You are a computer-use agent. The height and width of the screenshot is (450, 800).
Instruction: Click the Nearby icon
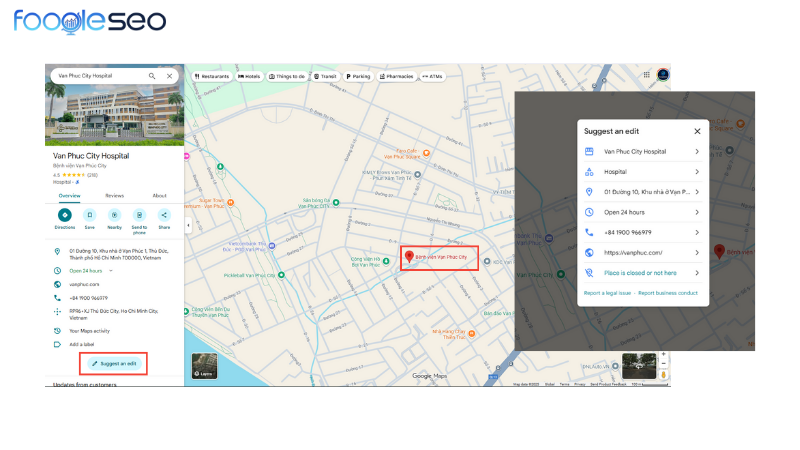click(114, 215)
